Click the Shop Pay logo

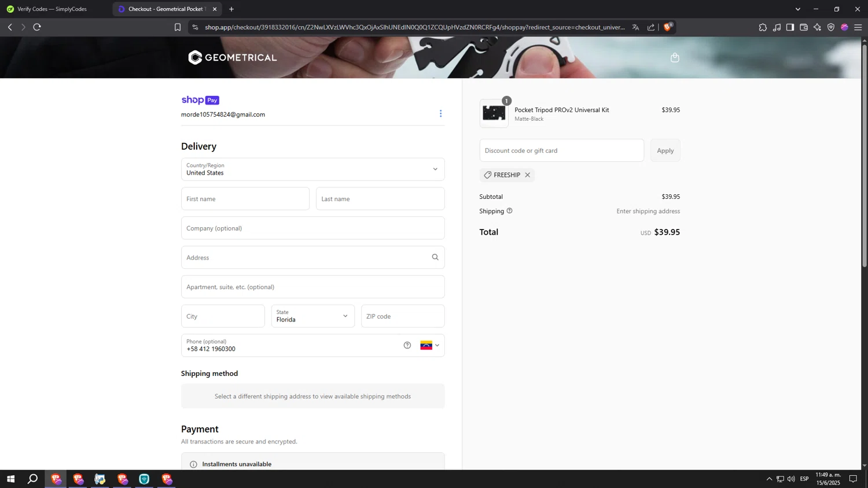(200, 100)
